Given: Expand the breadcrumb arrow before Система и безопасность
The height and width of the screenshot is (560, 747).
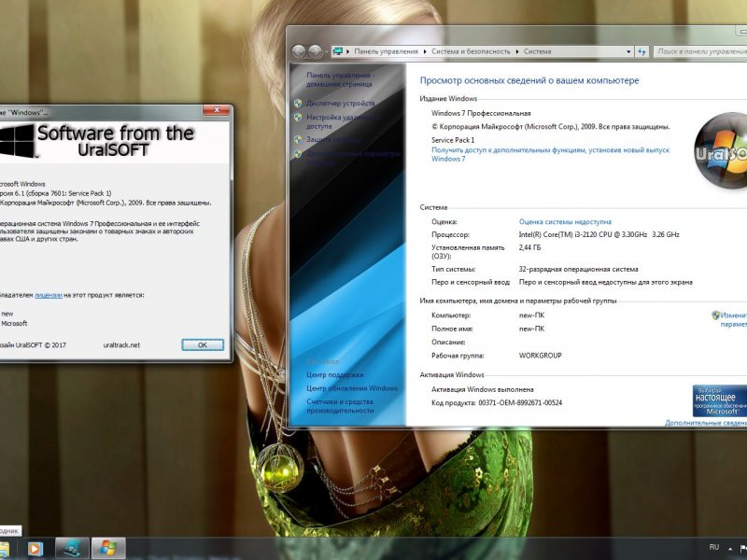Looking at the screenshot, I should (425, 51).
